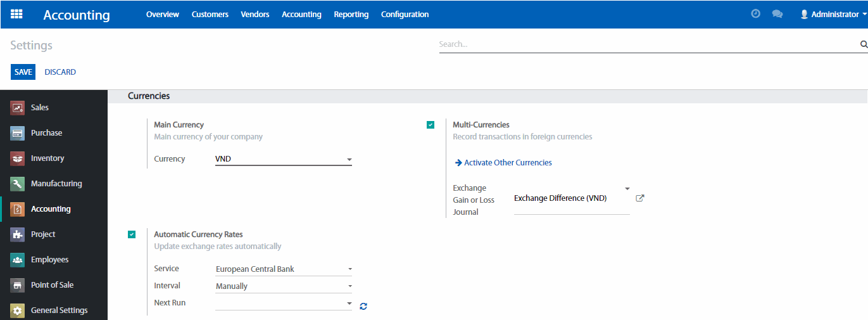Select the Manufacturing wrench icon in sidebar
This screenshot has height=320, width=868.
pos(18,184)
